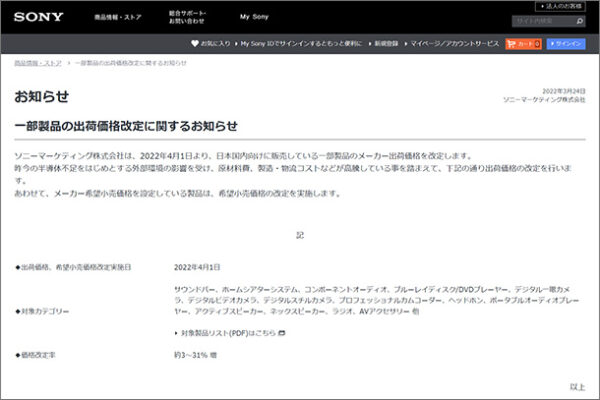The width and height of the screenshot is (600, 400).
Task: Click the date 2022年4月1日 value
Action: pyautogui.click(x=197, y=267)
